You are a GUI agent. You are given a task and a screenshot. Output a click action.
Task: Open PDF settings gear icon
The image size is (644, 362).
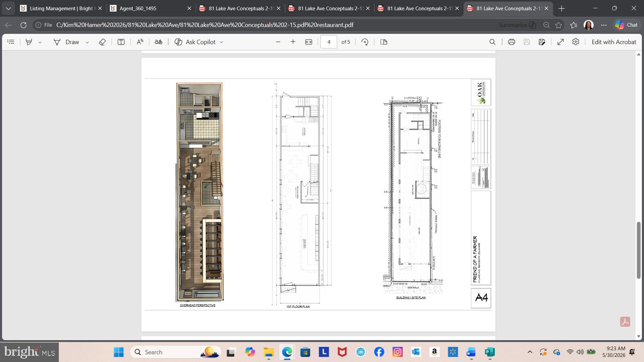(576, 42)
